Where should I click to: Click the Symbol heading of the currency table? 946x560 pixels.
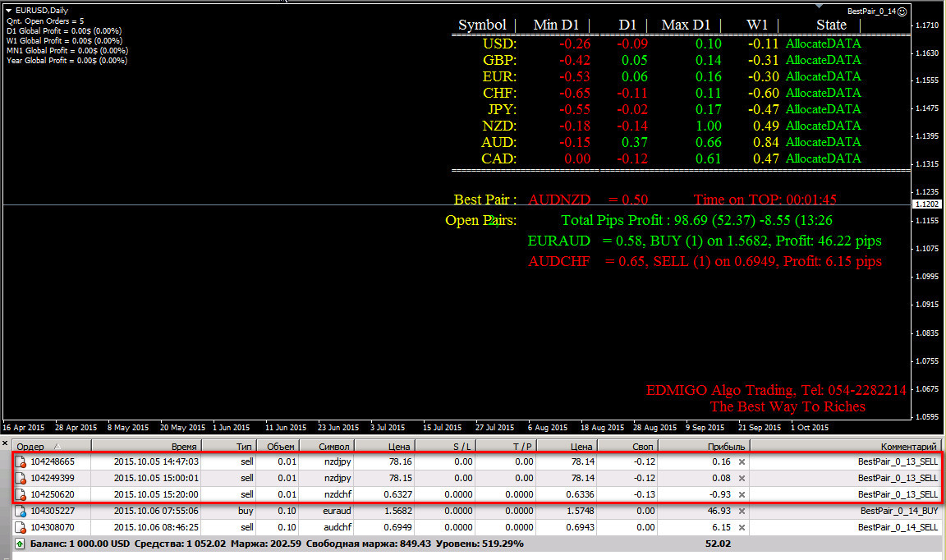point(482,25)
